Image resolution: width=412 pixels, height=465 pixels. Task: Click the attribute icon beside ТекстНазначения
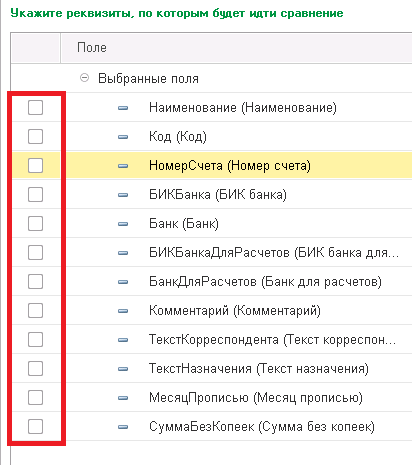click(123, 369)
